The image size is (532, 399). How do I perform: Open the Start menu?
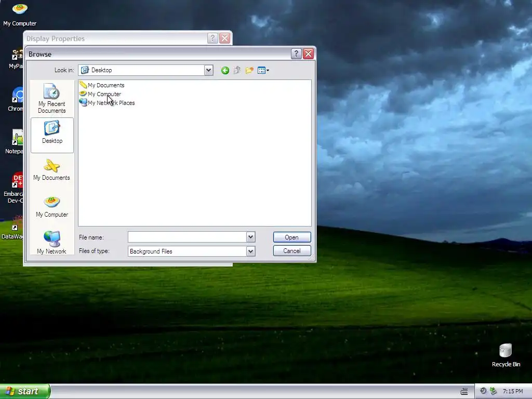pyautogui.click(x=25, y=391)
